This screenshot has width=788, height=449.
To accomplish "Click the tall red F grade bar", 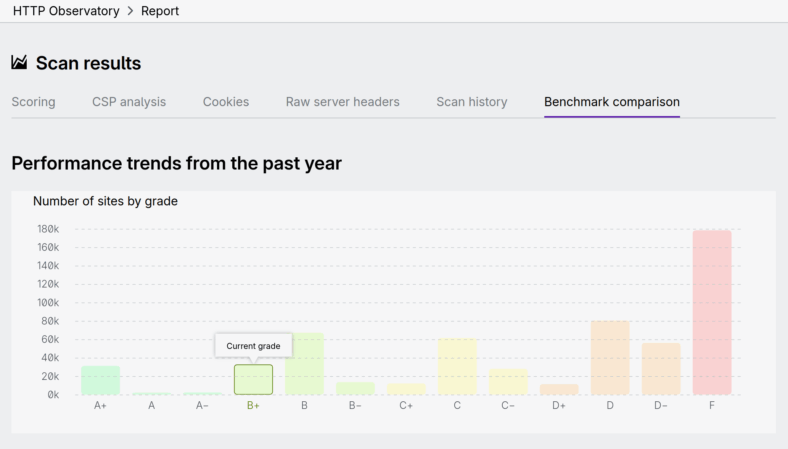I will tap(712, 312).
